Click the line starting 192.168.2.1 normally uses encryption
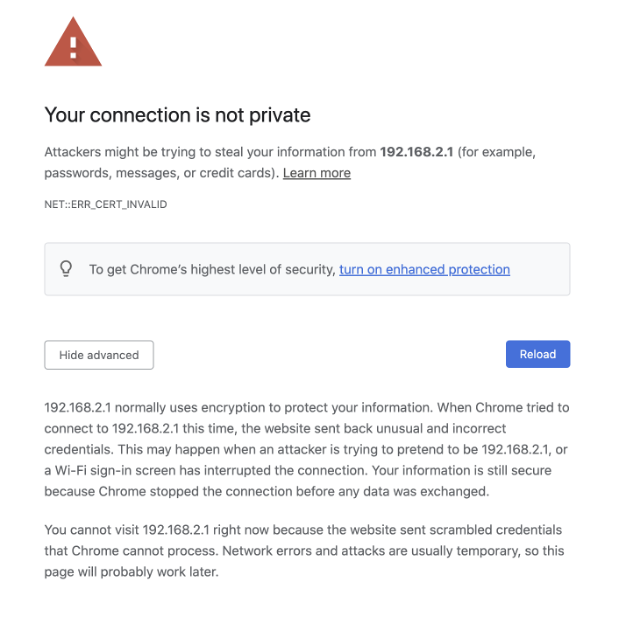620x630 pixels. pyautogui.click(x=307, y=407)
